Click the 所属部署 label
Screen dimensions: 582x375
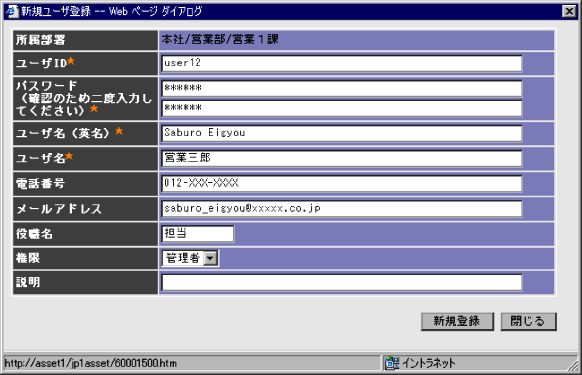40,40
